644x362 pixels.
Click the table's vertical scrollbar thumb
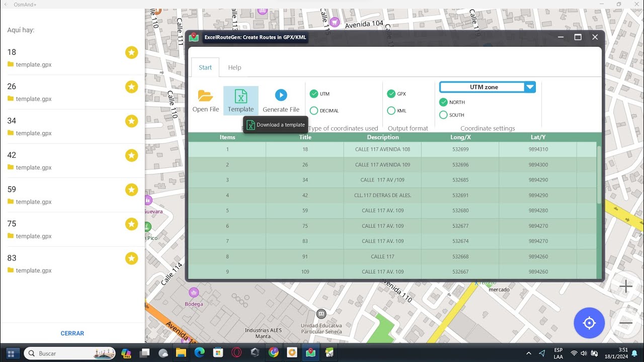[x=599, y=174]
